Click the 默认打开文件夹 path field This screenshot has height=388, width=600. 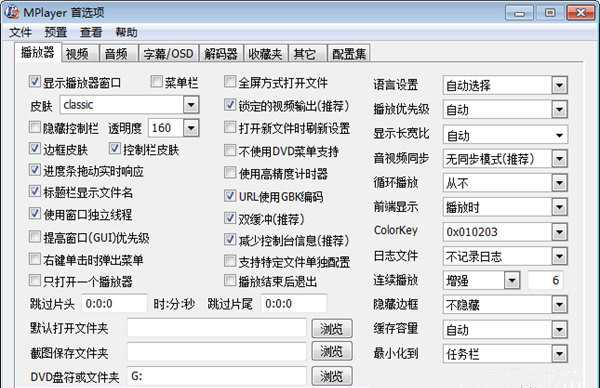[217, 328]
